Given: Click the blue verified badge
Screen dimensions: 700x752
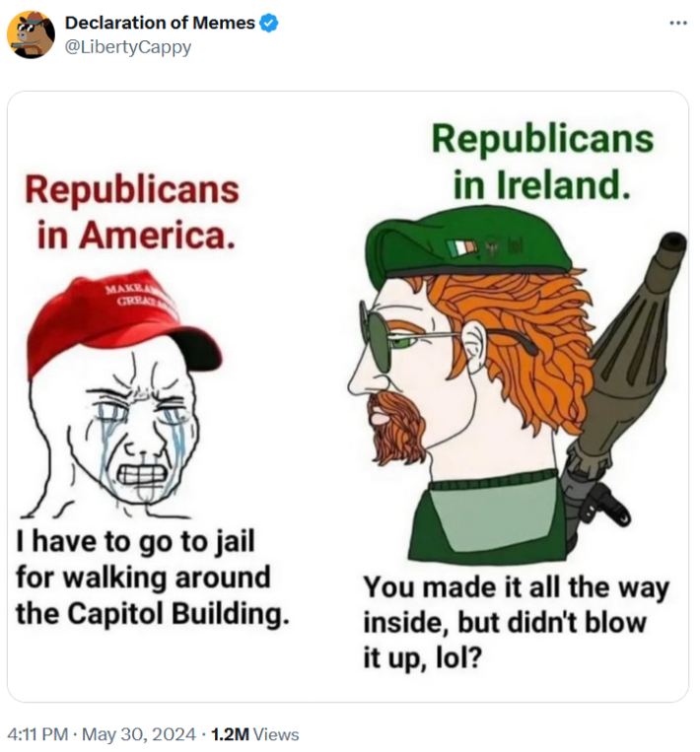Looking at the screenshot, I should tap(268, 24).
